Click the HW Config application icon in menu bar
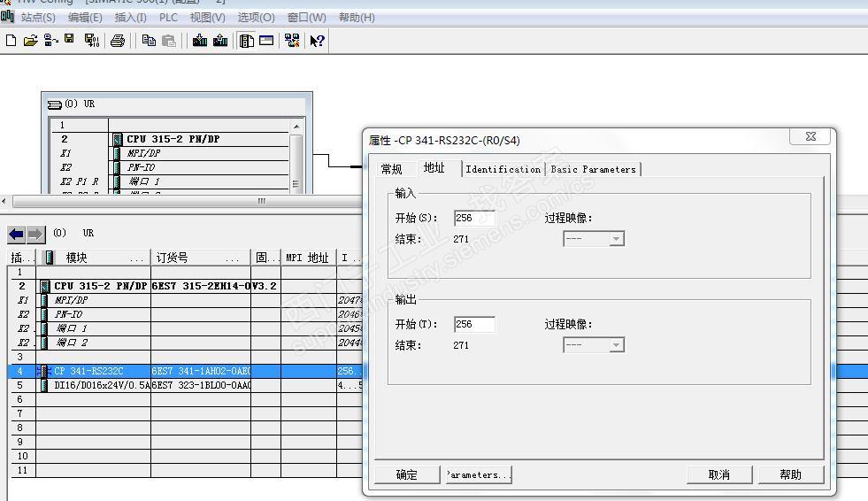 coord(7,17)
